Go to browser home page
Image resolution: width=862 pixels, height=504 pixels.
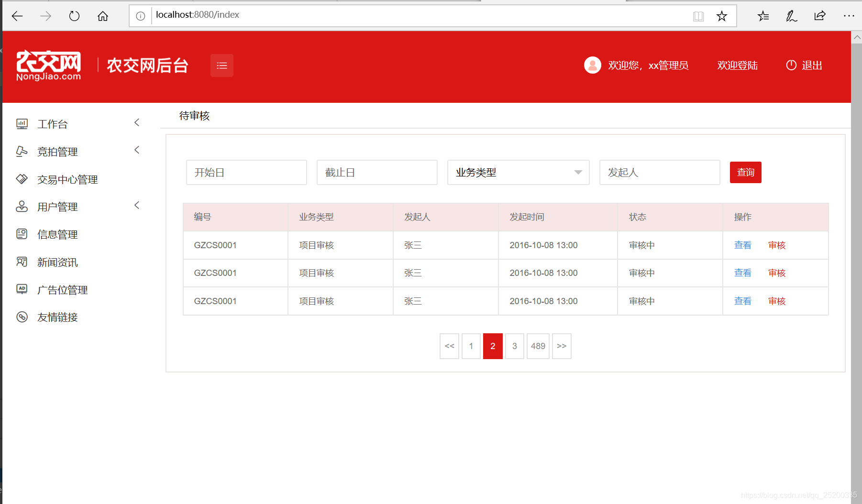103,16
